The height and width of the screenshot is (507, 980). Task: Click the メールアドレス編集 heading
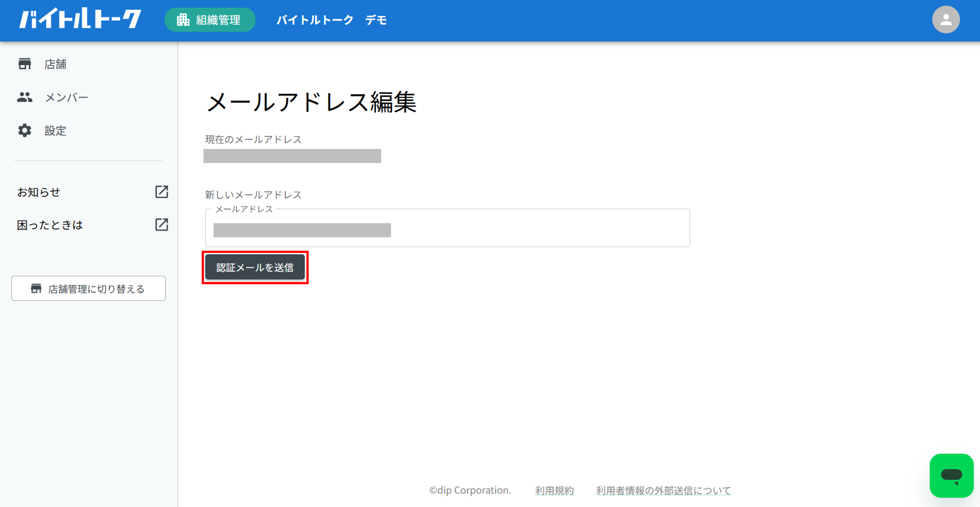click(x=311, y=102)
